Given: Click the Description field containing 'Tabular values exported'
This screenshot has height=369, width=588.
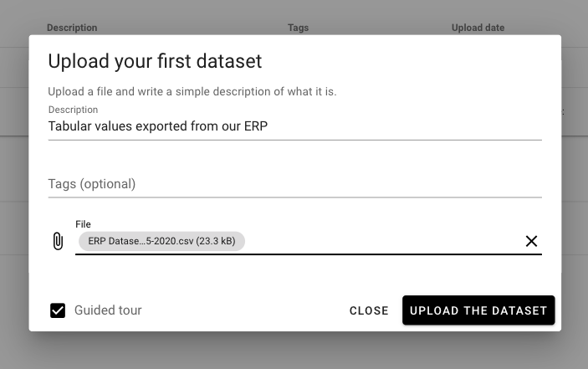Looking at the screenshot, I should 294,126.
